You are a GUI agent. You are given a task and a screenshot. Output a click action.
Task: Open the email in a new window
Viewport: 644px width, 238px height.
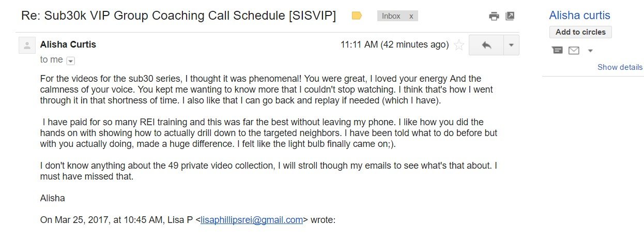[510, 16]
